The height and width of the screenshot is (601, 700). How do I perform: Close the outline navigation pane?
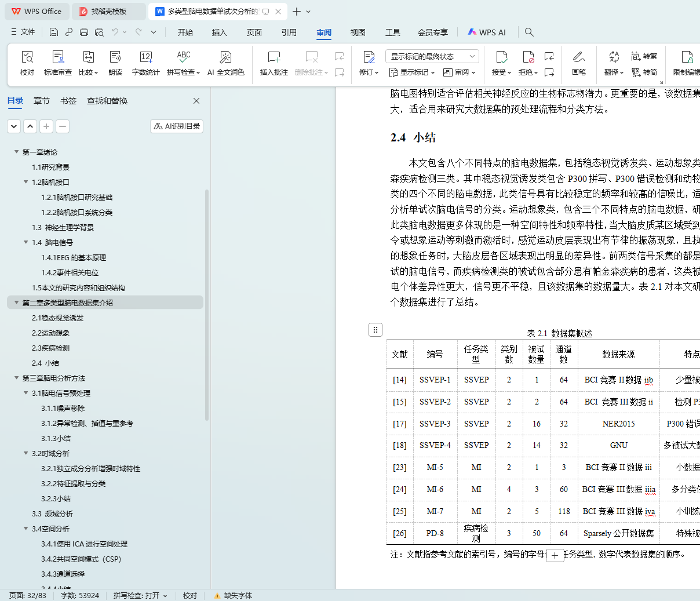click(196, 101)
